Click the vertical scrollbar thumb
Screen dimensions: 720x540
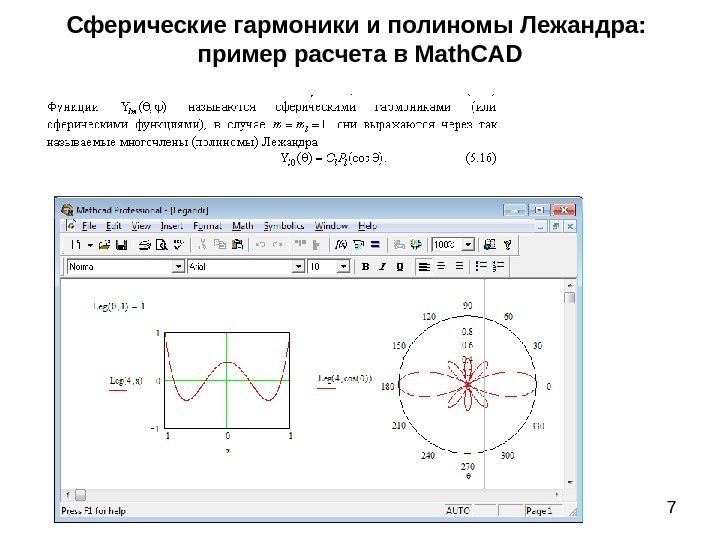pyautogui.click(x=570, y=298)
